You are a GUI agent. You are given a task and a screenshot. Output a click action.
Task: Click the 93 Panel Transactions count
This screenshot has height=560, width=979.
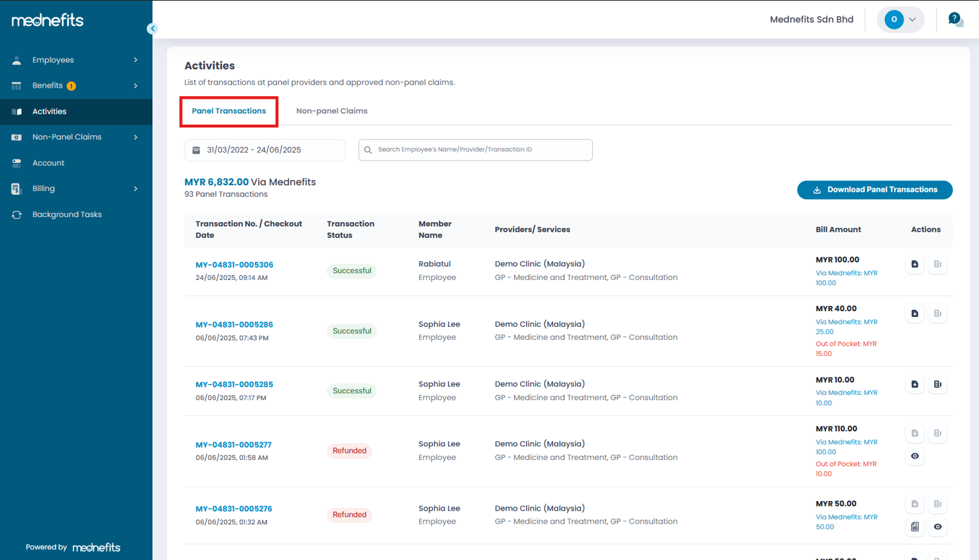pyautogui.click(x=226, y=194)
